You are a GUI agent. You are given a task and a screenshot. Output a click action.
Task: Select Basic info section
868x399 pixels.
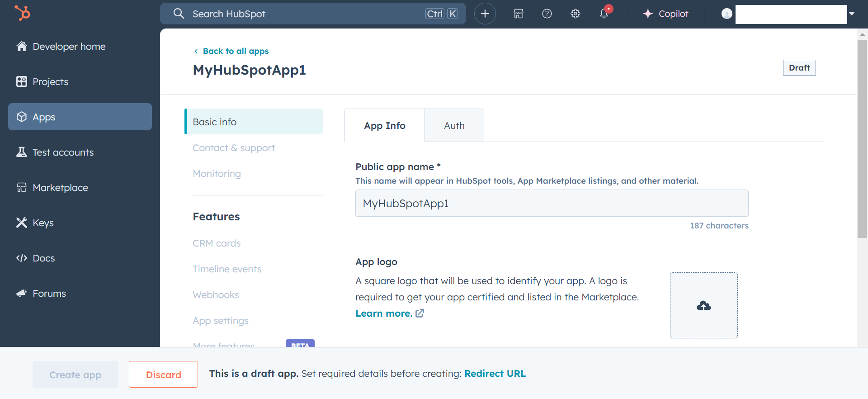(x=254, y=122)
